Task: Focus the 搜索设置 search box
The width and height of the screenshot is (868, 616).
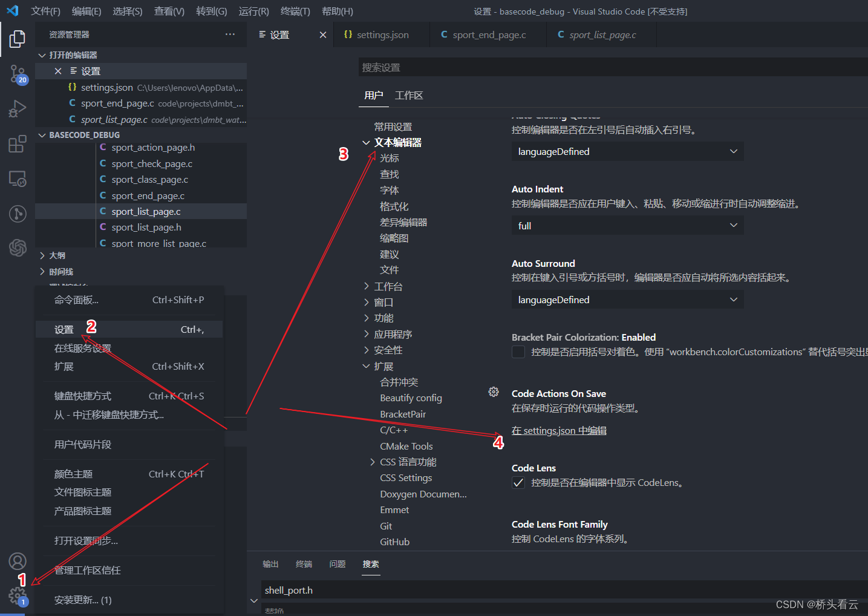Action: click(613, 67)
